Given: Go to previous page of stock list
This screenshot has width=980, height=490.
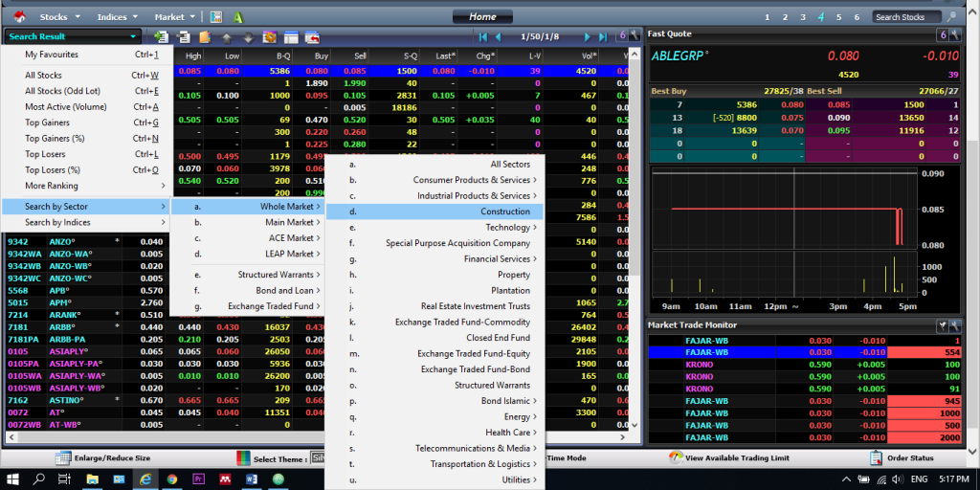Looking at the screenshot, I should (500, 37).
